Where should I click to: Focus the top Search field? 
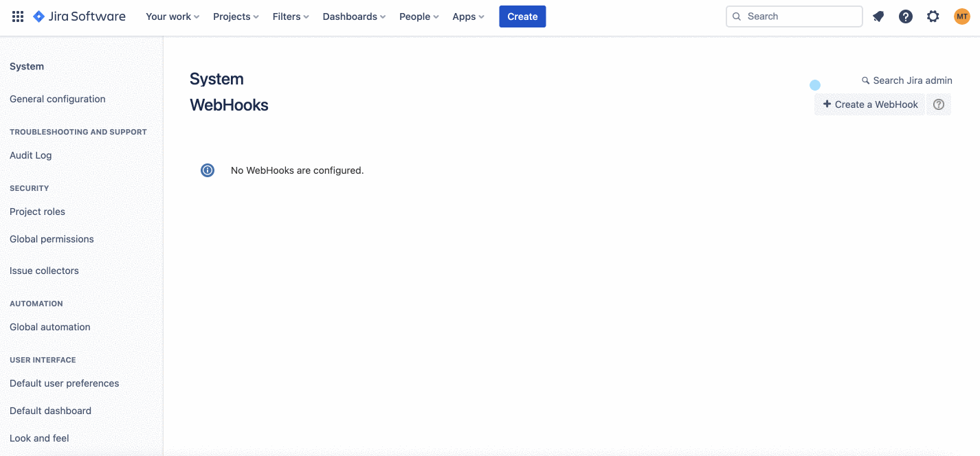click(794, 16)
